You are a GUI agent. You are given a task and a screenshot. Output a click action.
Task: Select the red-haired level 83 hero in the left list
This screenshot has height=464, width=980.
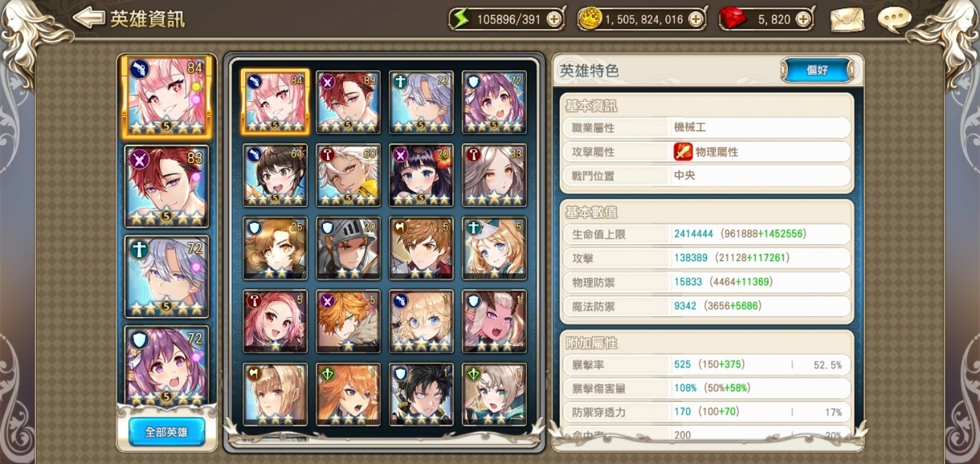(x=166, y=186)
